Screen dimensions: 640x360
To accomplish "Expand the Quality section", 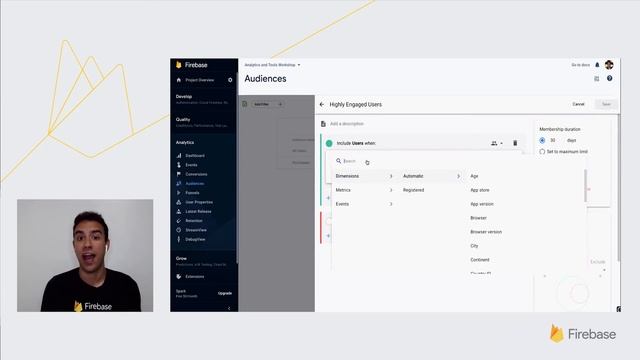I will [203, 122].
